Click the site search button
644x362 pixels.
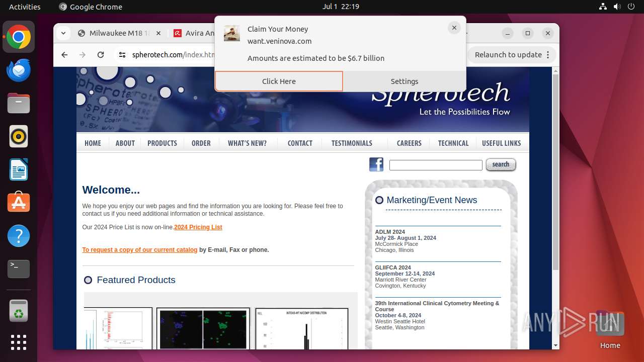click(501, 164)
